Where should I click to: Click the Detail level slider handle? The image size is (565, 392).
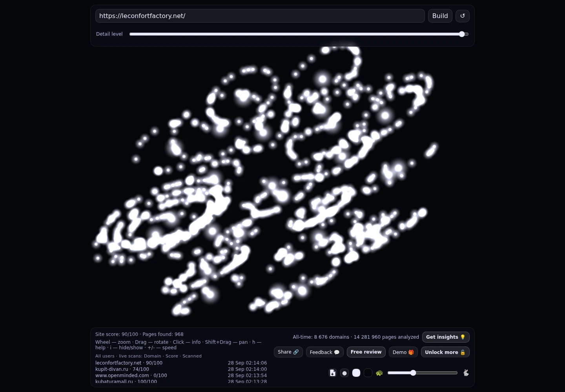tap(462, 34)
